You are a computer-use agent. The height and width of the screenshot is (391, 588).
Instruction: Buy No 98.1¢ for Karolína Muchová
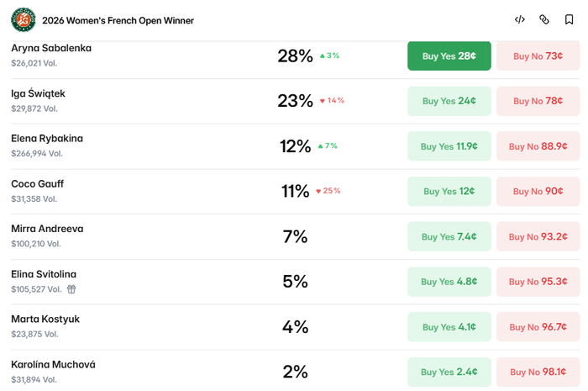click(538, 372)
